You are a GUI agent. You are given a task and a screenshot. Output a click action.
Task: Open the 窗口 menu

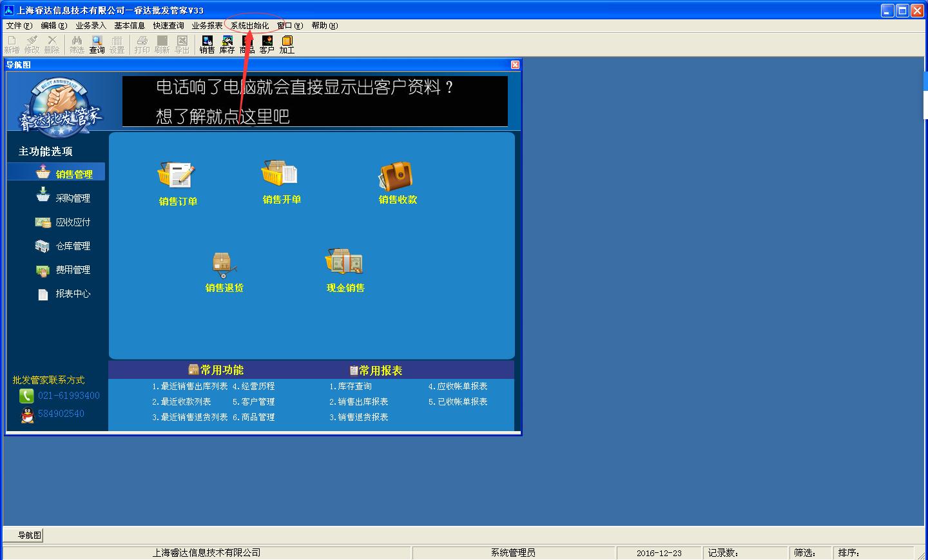290,26
